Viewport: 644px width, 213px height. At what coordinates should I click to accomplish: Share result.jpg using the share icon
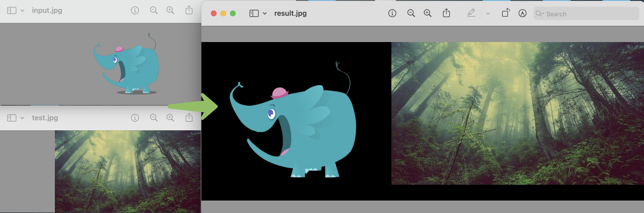[446, 13]
